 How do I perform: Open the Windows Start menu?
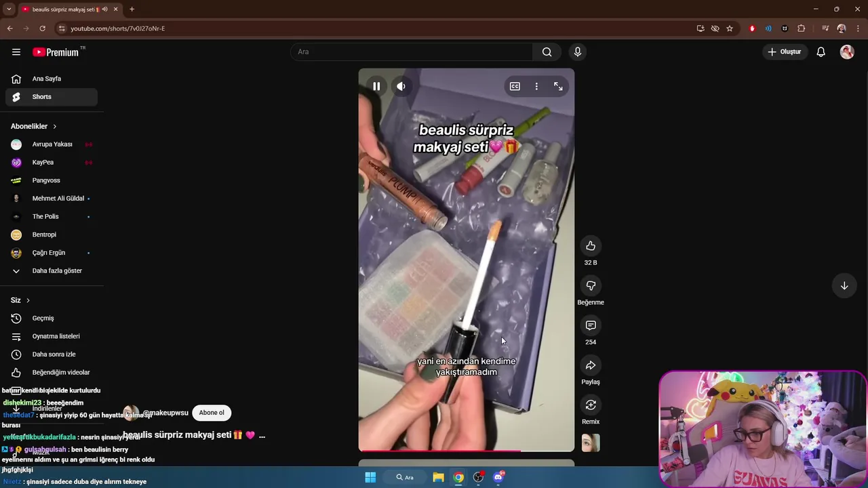click(370, 477)
